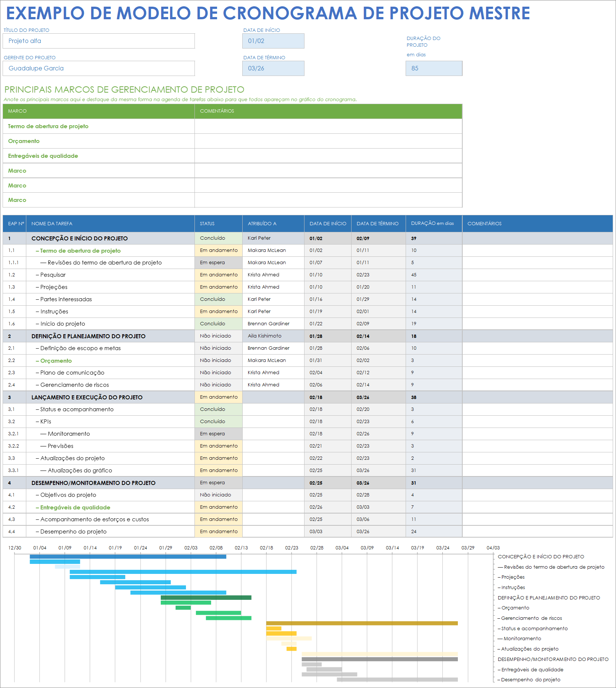This screenshot has width=616, height=688.
Task: Click the green 'COMENTÁRIOS' milestone column header
Action: coord(328,111)
